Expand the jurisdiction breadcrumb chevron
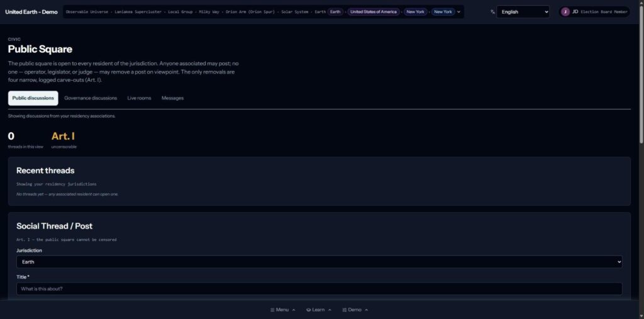Viewport: 644px width, 319px height. click(458, 12)
